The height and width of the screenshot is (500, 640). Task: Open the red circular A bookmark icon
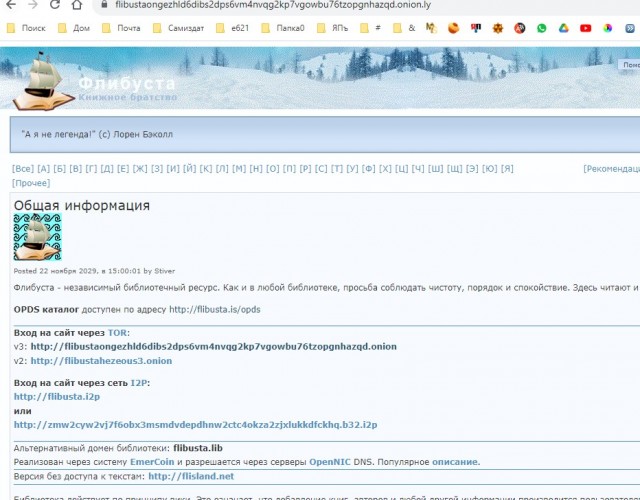pyautogui.click(x=520, y=28)
